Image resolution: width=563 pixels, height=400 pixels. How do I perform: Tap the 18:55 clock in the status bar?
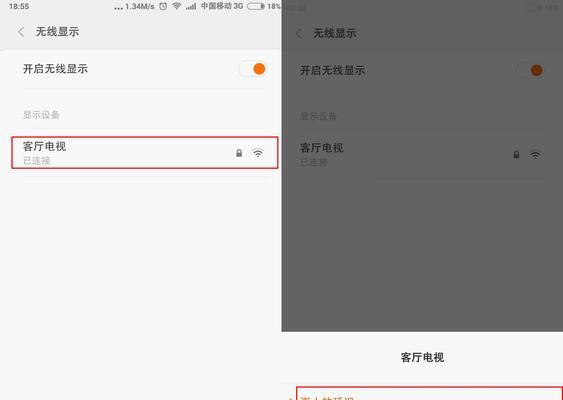(19, 6)
